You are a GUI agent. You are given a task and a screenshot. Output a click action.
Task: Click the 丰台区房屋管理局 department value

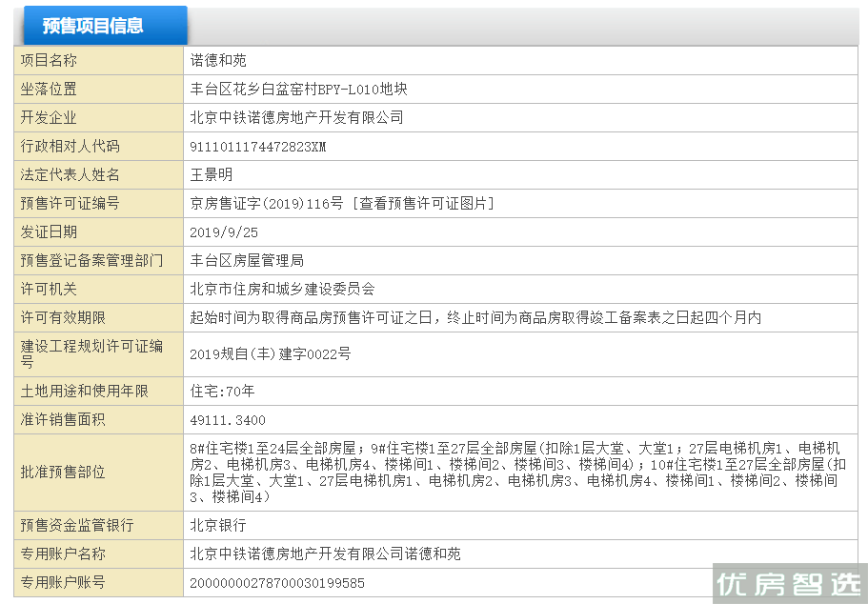[247, 261]
